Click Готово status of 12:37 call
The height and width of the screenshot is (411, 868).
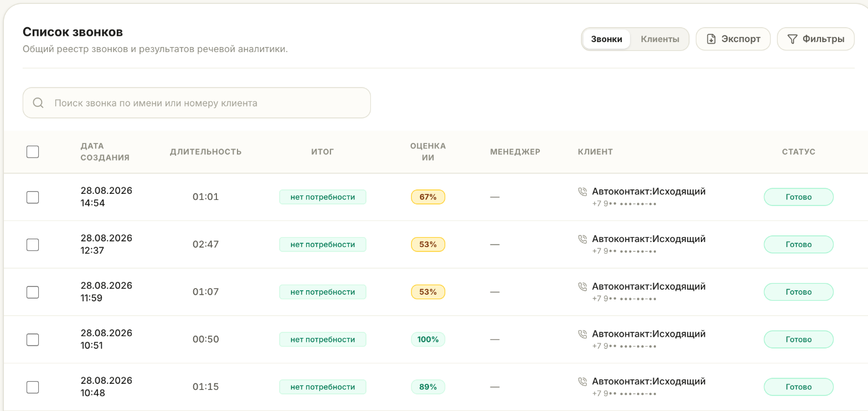tap(798, 244)
